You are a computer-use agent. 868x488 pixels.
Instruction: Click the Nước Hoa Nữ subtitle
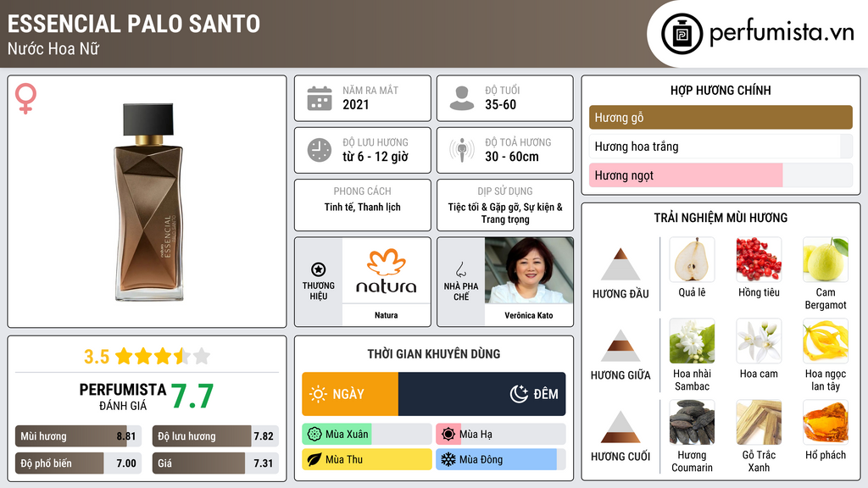coord(53,48)
